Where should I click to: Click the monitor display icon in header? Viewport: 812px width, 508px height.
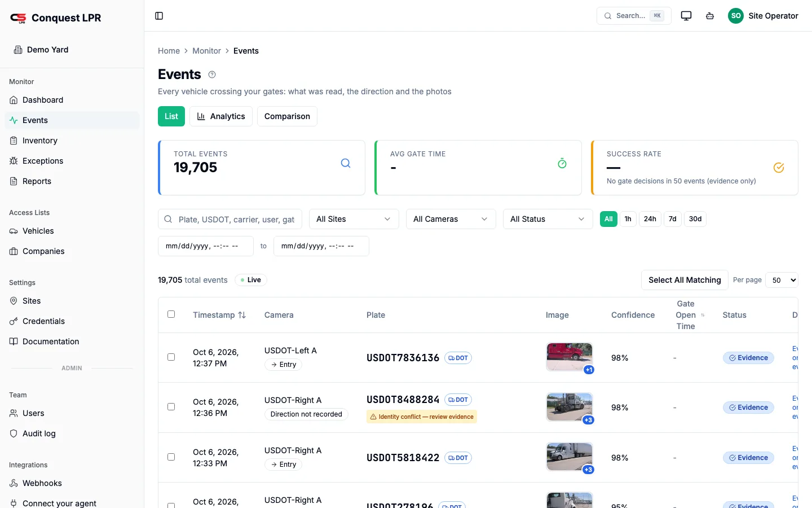click(x=686, y=16)
